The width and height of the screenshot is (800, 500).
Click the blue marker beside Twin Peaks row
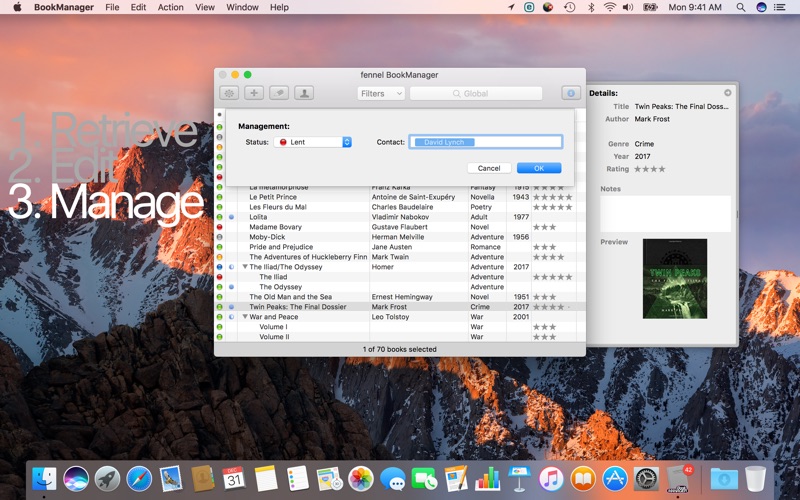tap(231, 307)
